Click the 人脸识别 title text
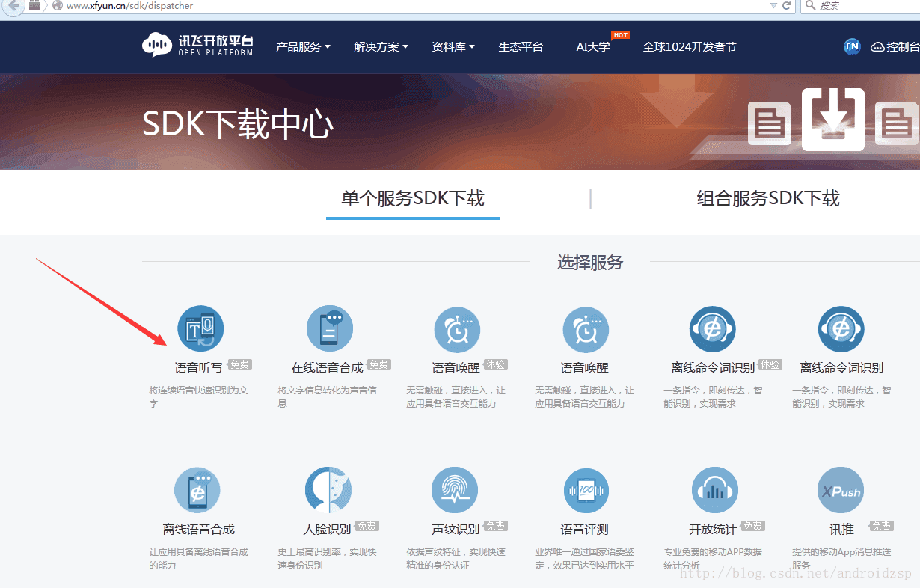Viewport: 920px width, 588px height. (x=327, y=529)
